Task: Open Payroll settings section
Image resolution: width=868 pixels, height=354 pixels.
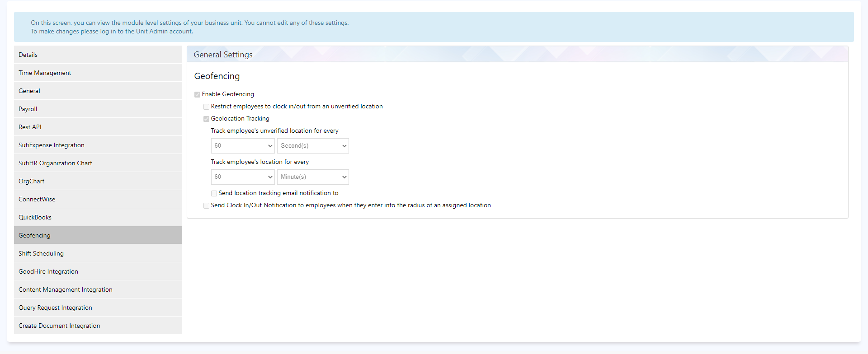Action: tap(28, 109)
